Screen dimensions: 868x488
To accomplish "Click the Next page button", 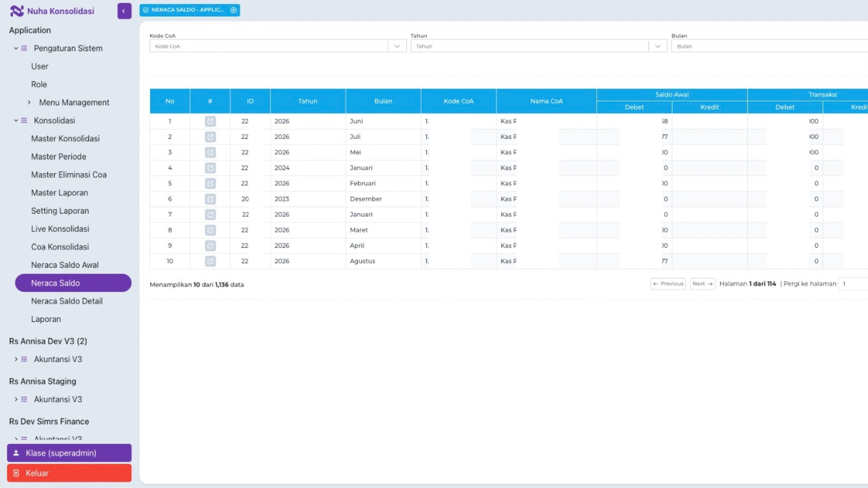I will click(703, 284).
